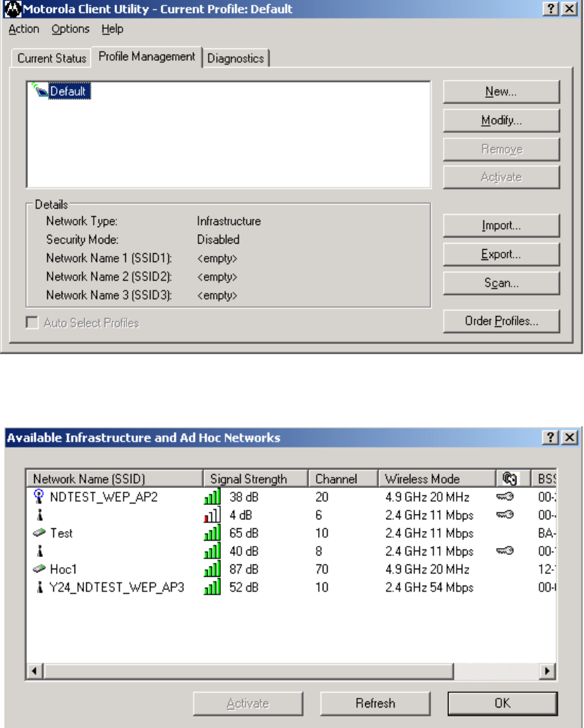Click signal bars for 87 dB row

coord(212,569)
